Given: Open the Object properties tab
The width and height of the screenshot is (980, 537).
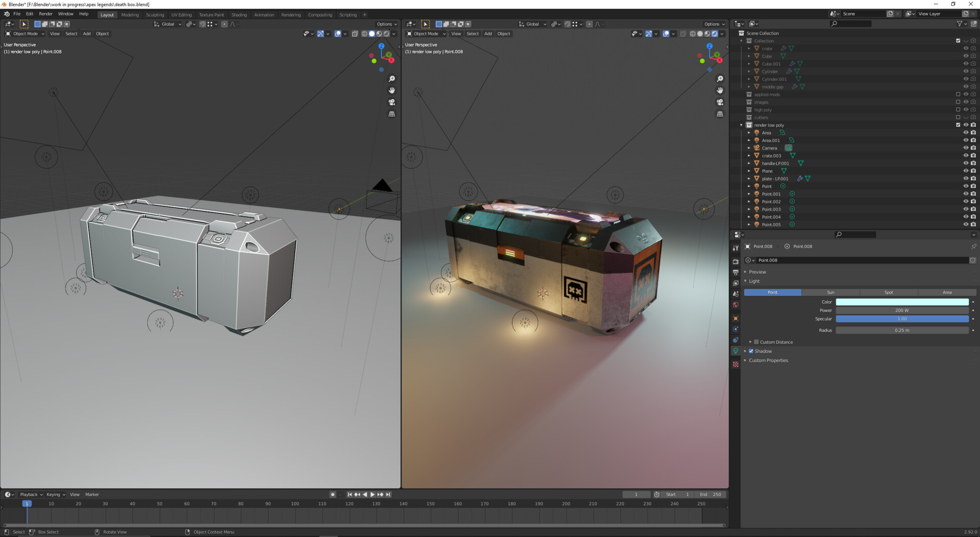Looking at the screenshot, I should coord(736,318).
